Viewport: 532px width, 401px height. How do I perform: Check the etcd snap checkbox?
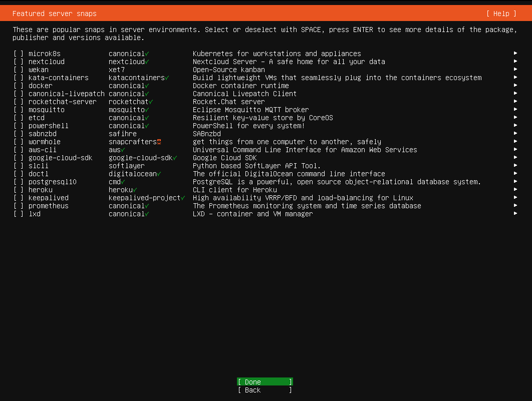pos(19,118)
